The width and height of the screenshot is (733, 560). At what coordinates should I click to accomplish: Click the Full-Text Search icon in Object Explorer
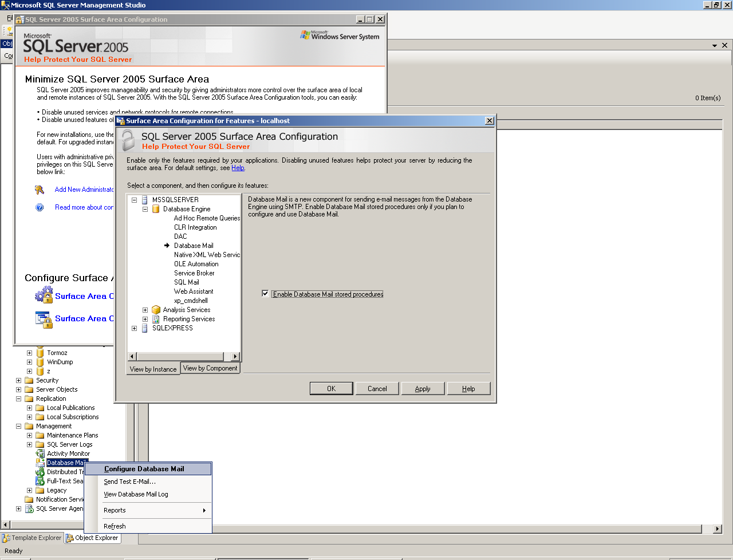[40, 481]
